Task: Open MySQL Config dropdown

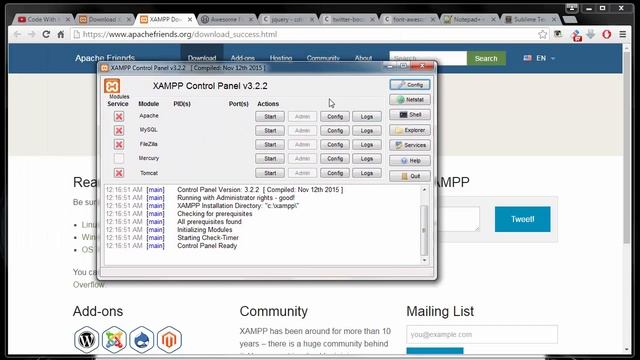Action: pyautogui.click(x=335, y=131)
